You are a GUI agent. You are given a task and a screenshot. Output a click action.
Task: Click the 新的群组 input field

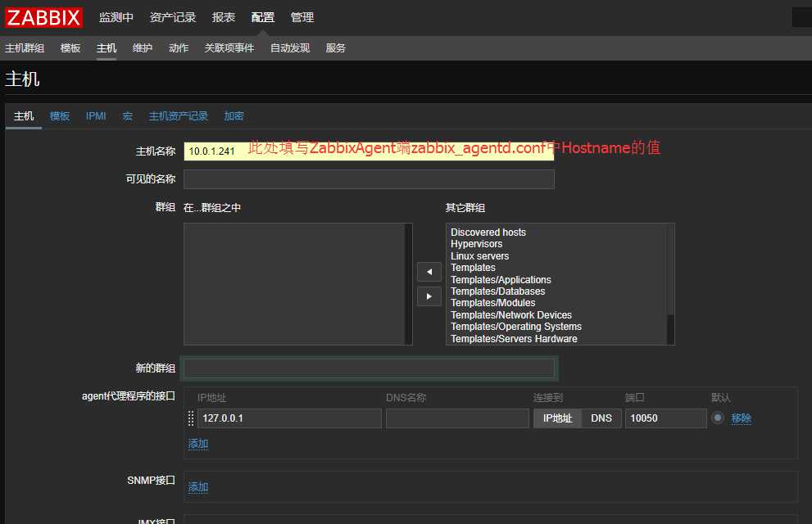click(x=369, y=368)
